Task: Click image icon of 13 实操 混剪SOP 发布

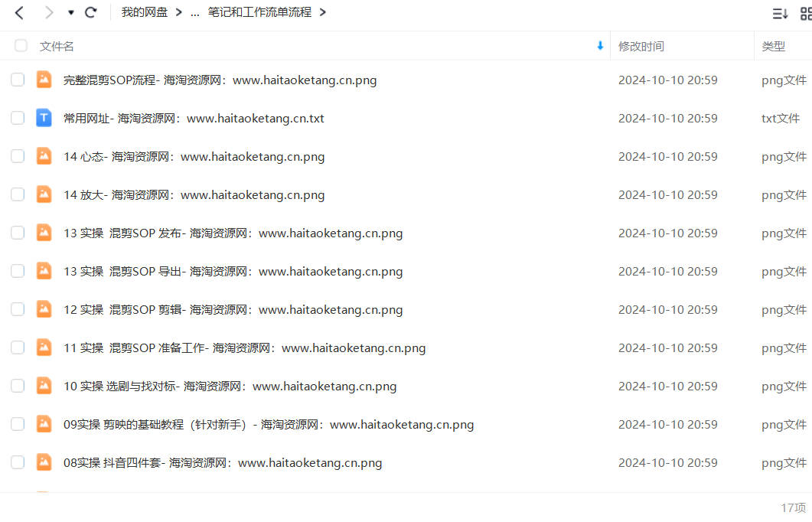Action: click(44, 233)
